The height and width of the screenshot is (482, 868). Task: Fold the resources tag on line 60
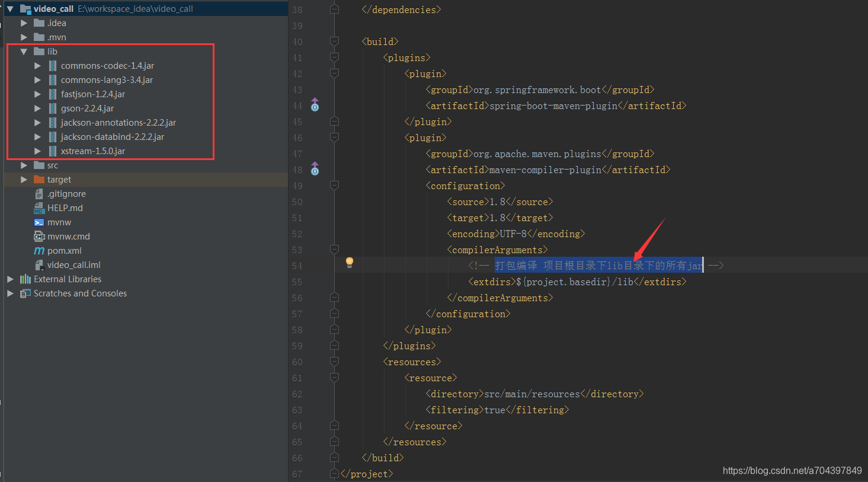334,362
